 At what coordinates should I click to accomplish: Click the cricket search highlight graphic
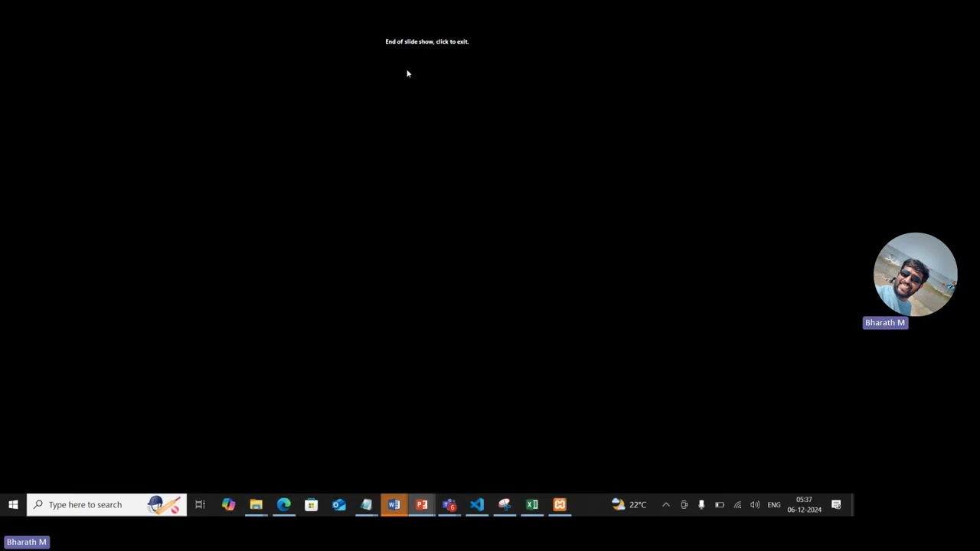(x=165, y=504)
